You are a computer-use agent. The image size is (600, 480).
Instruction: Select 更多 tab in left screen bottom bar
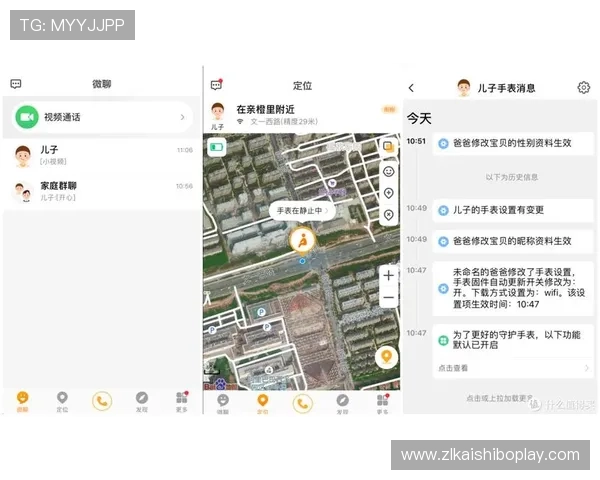point(182,401)
